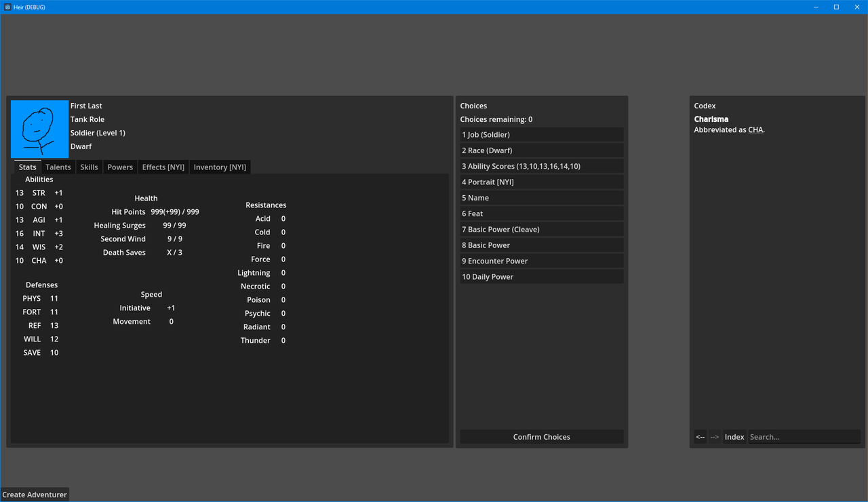Click the INT ability label

39,234
